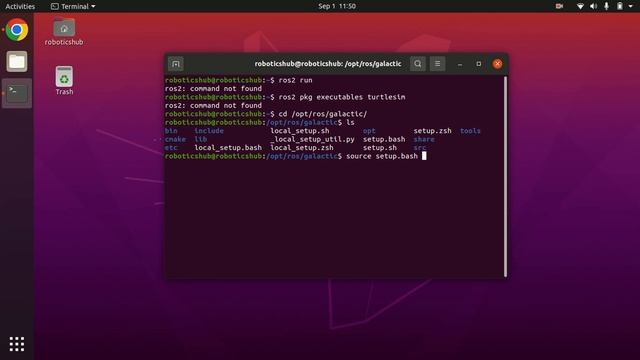The height and width of the screenshot is (360, 640).
Task: Click the terminal new tab icon
Action: pyautogui.click(x=176, y=64)
